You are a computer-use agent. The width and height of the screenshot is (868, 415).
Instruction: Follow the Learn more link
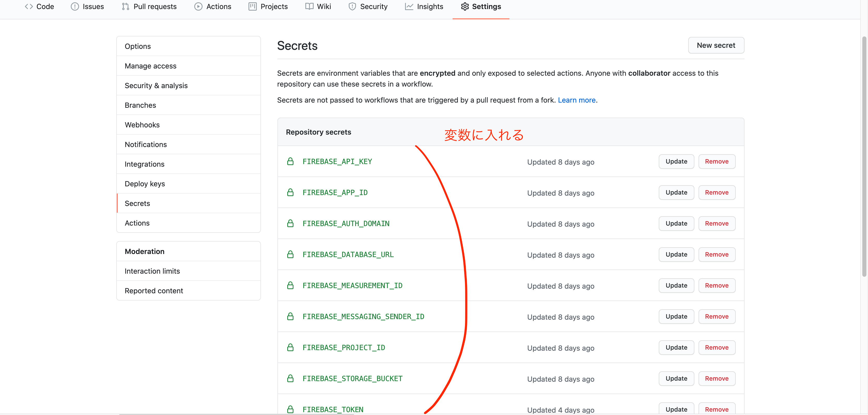[x=576, y=100]
